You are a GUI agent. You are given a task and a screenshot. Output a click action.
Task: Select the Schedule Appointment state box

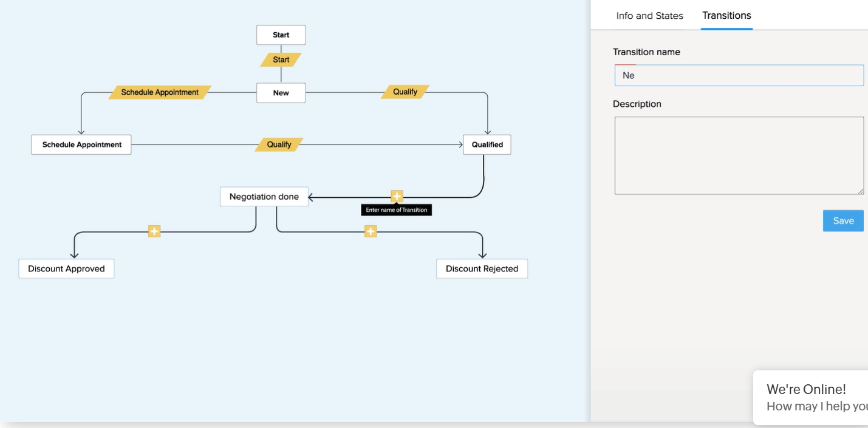(x=81, y=144)
